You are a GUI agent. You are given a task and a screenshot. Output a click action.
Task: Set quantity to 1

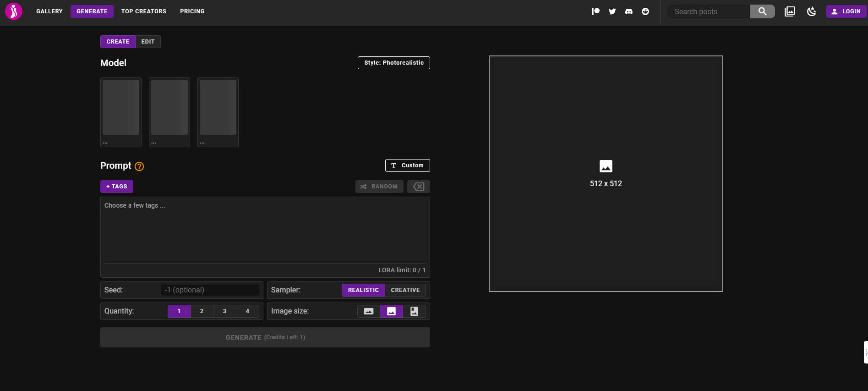click(179, 311)
